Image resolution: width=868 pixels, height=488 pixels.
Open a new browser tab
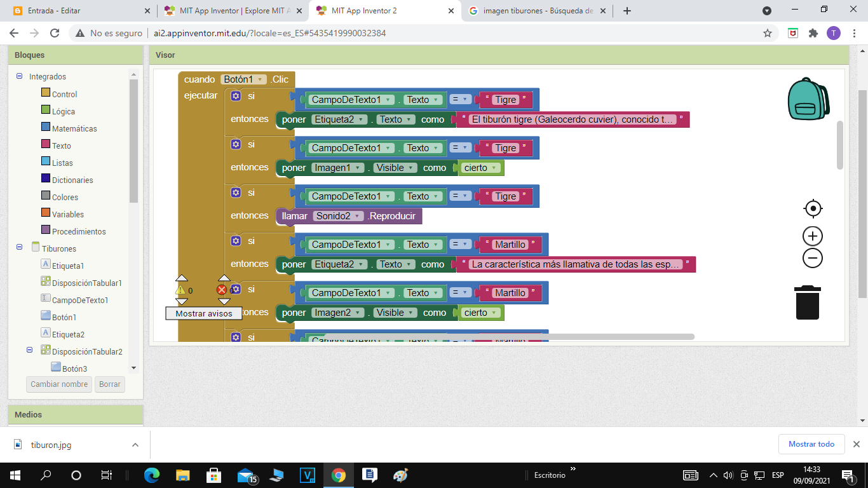627,11
